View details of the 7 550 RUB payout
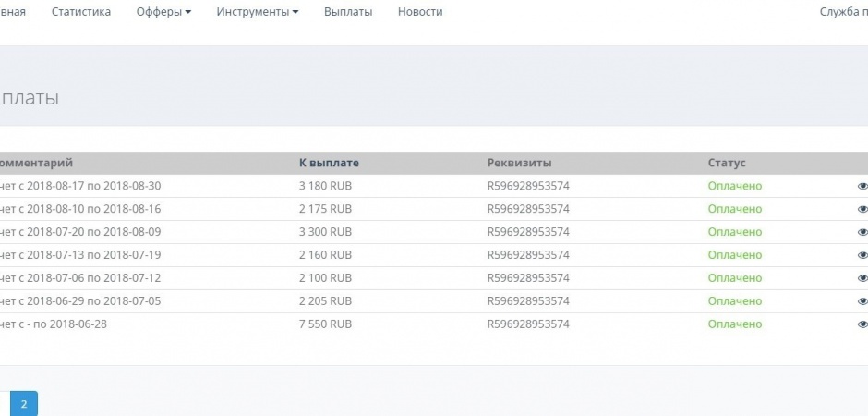 [x=862, y=324]
